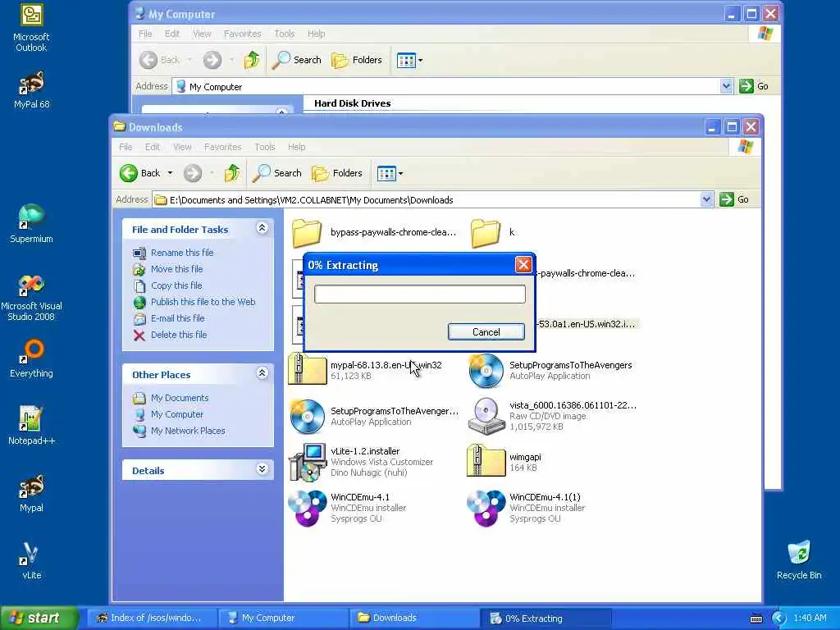Go to My Documents in Other Places
Image resolution: width=840 pixels, height=630 pixels.
[x=180, y=398]
